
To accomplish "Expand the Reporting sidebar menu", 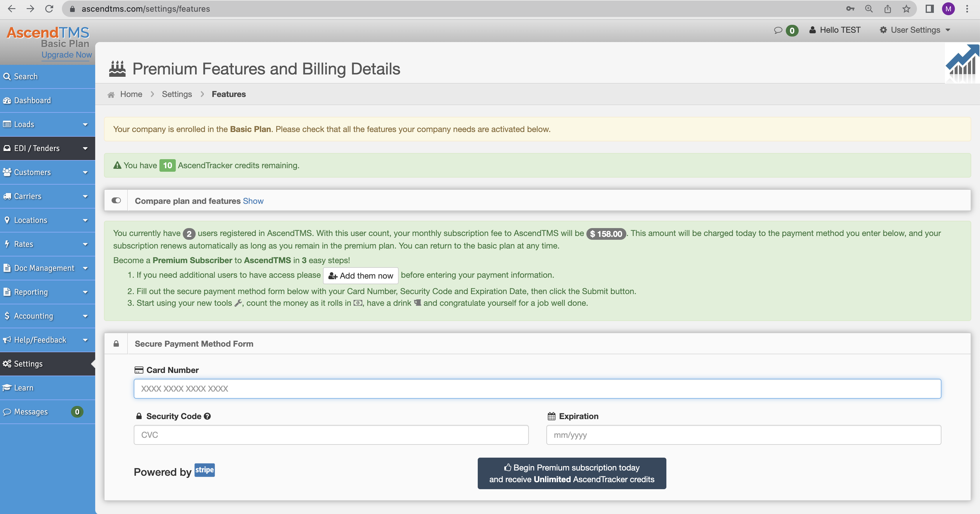I will 48,292.
